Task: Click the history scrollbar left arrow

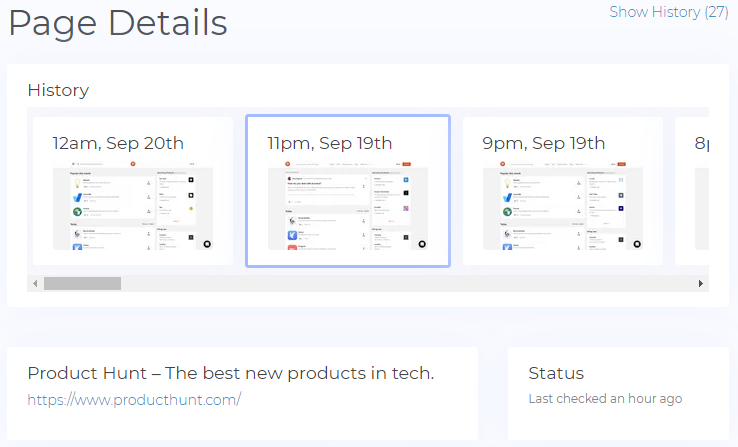Action: point(36,284)
